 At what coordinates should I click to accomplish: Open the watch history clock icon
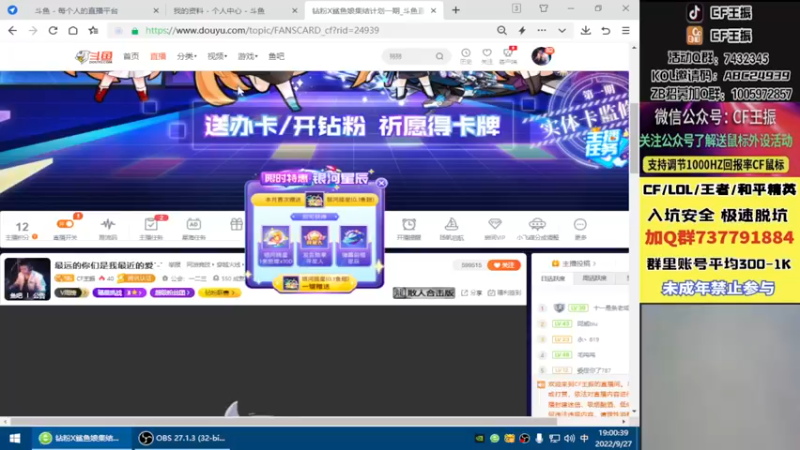click(x=466, y=56)
